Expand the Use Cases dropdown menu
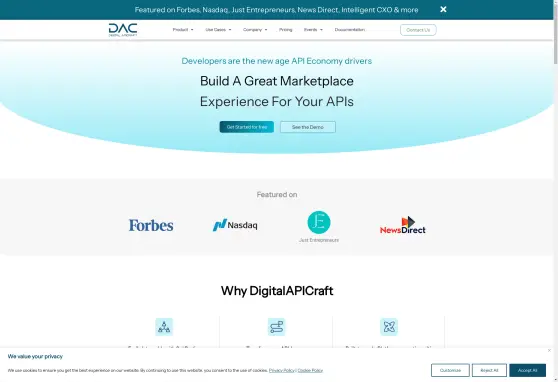This screenshot has width=558, height=382. tap(218, 30)
